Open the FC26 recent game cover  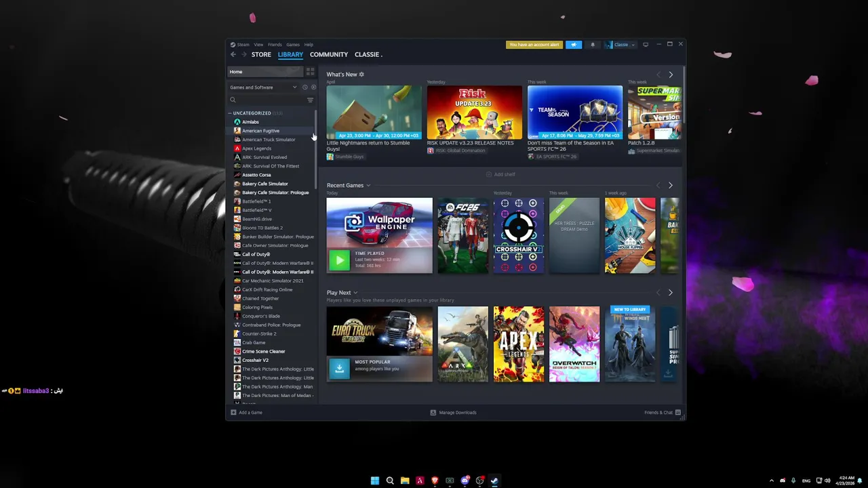462,235
